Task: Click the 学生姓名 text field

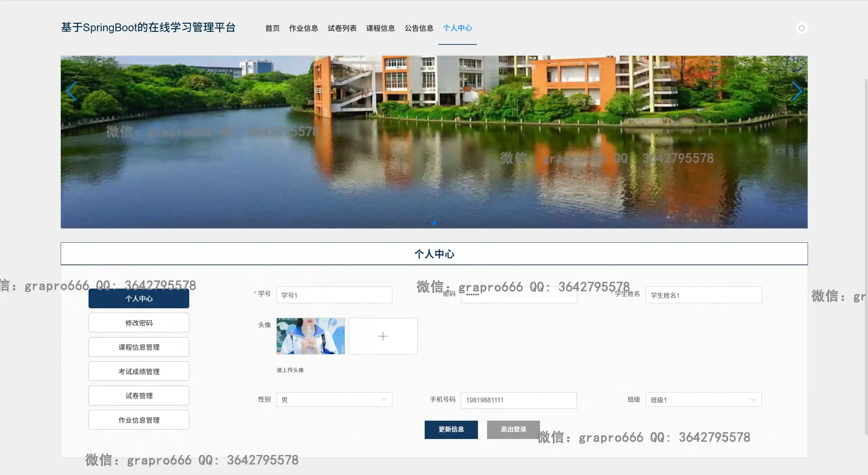Action: pos(703,295)
